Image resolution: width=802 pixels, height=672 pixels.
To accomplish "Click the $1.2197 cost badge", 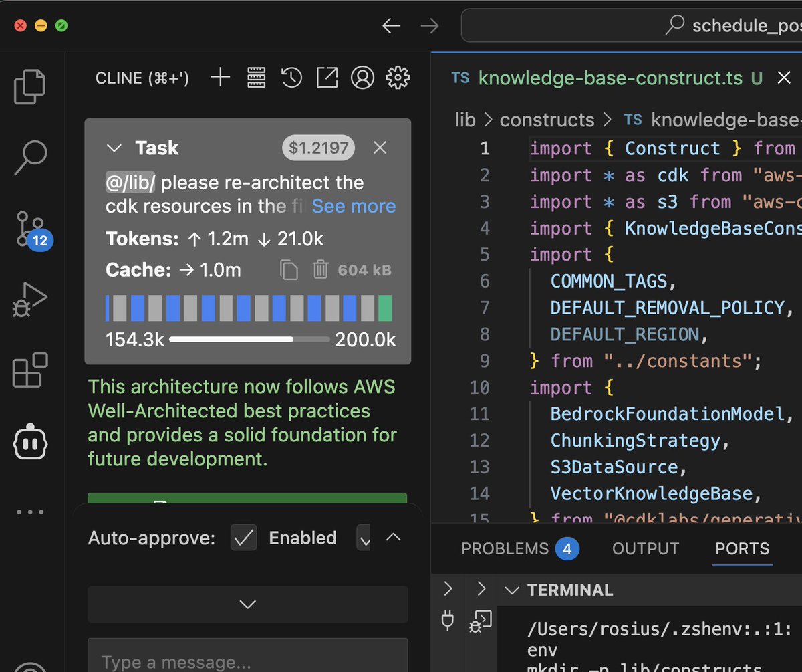I will coord(318,148).
